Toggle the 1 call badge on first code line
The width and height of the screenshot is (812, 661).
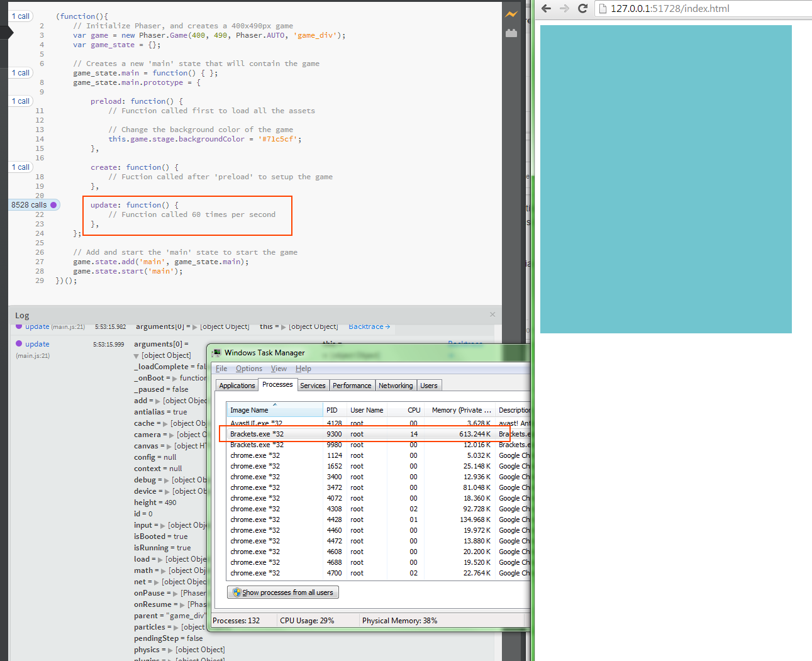click(x=21, y=16)
